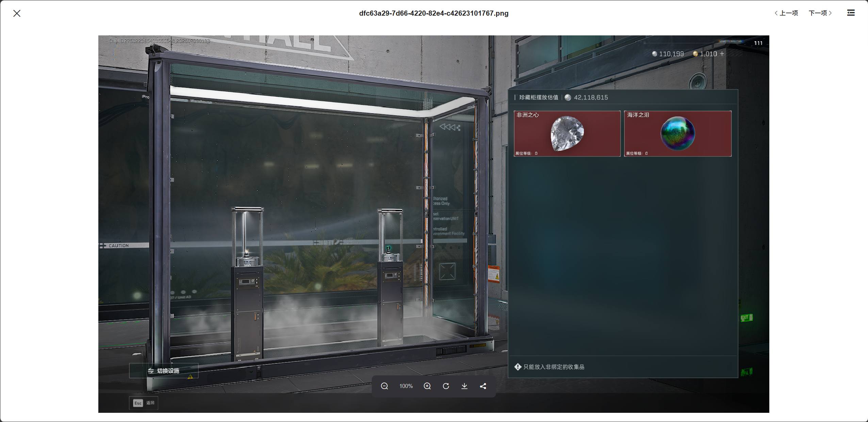The image size is (868, 422).
Task: Click the zoom in magnifier icon
Action: 427,386
